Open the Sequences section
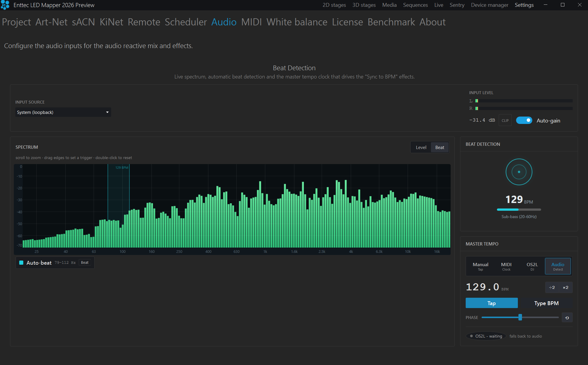 click(x=415, y=5)
